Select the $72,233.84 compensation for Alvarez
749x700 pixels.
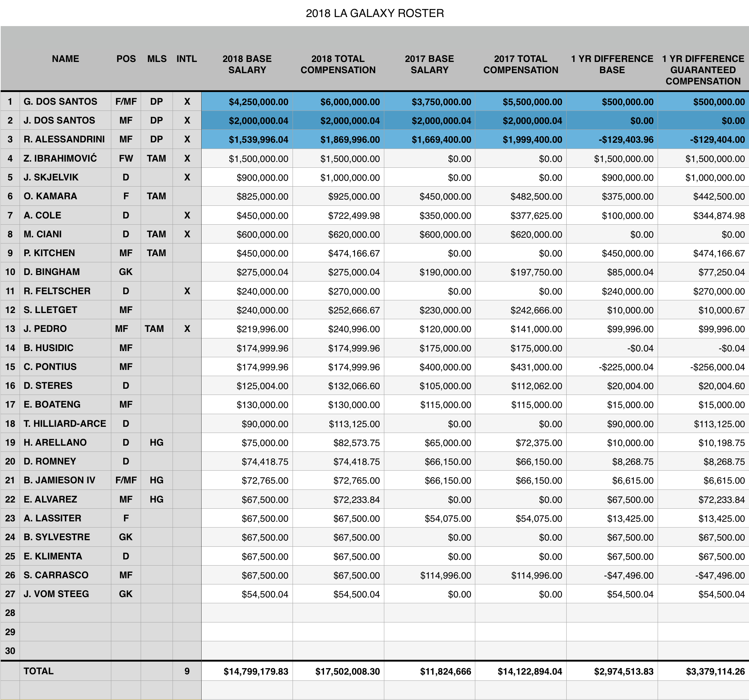point(338,499)
